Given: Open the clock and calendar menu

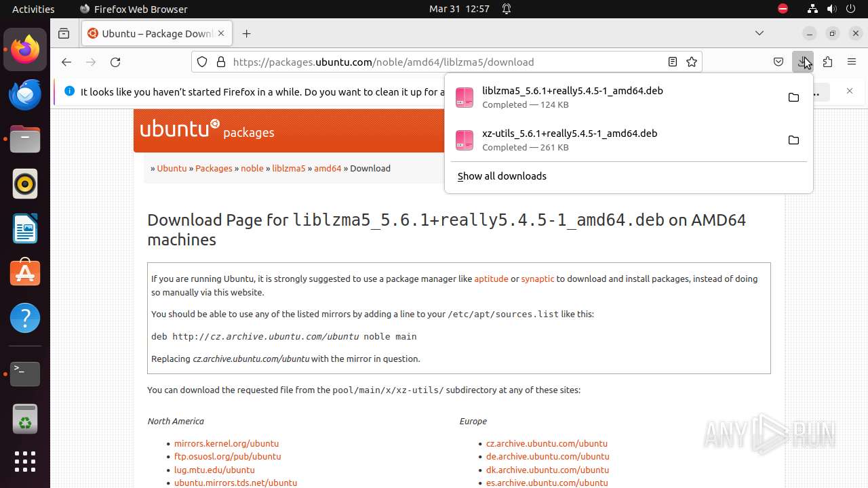Looking at the screenshot, I should (x=459, y=9).
